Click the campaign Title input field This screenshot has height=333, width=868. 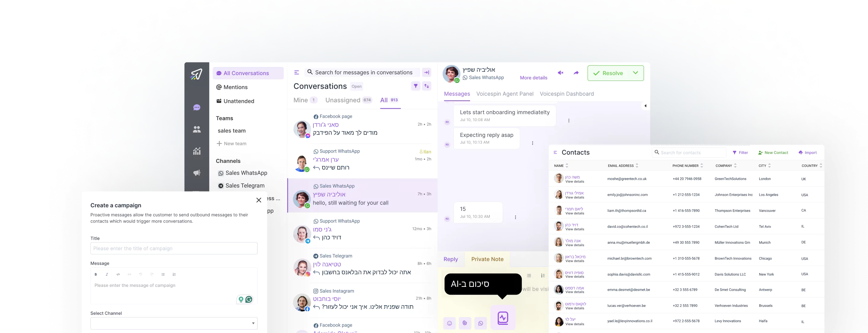coord(174,248)
